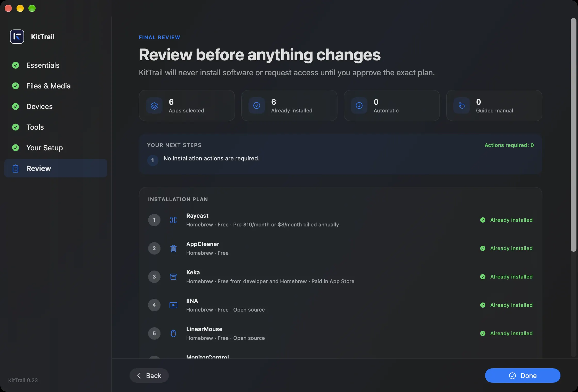Click the green checkmark beside Files & Media
Image resolution: width=578 pixels, height=392 pixels.
[x=15, y=86]
